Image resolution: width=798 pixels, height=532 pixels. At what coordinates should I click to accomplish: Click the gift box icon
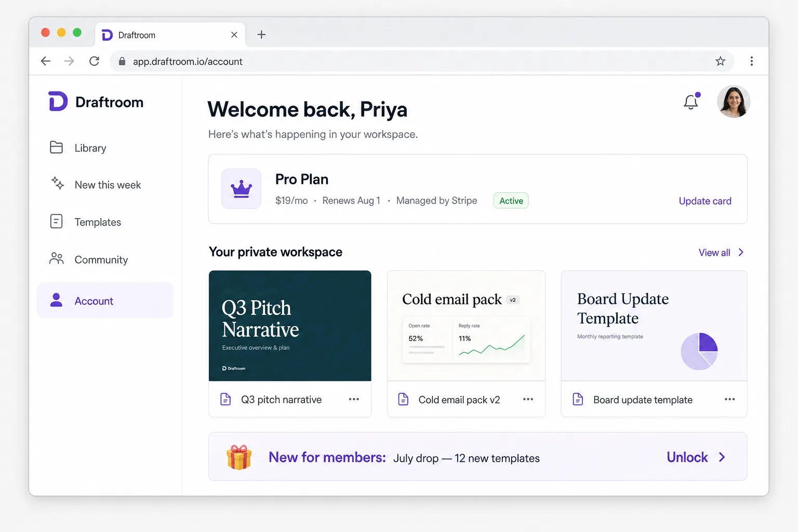[x=239, y=457]
